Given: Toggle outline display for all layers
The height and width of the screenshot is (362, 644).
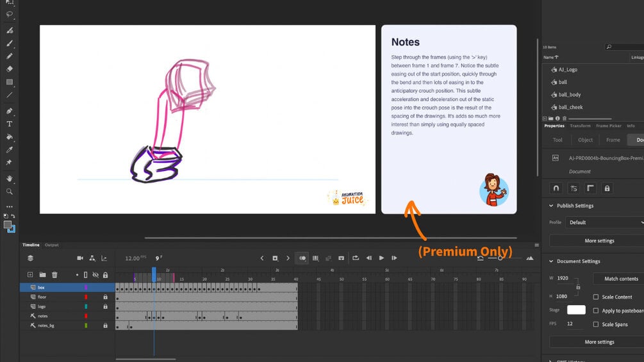Looking at the screenshot, I should (85, 275).
